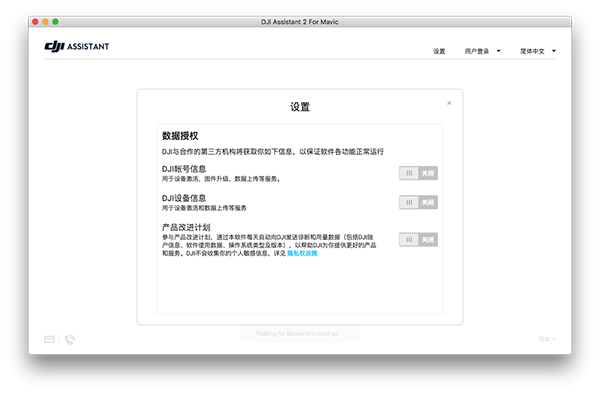Screen dimensions: 600x395
Task: Click the 数据授权 heading
Action: click(x=180, y=136)
